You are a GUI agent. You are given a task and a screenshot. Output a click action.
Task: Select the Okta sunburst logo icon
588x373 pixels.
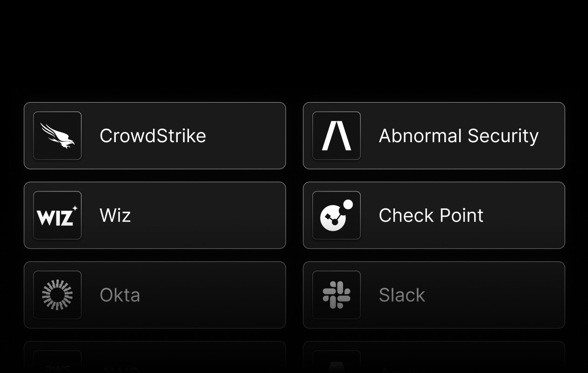57,295
